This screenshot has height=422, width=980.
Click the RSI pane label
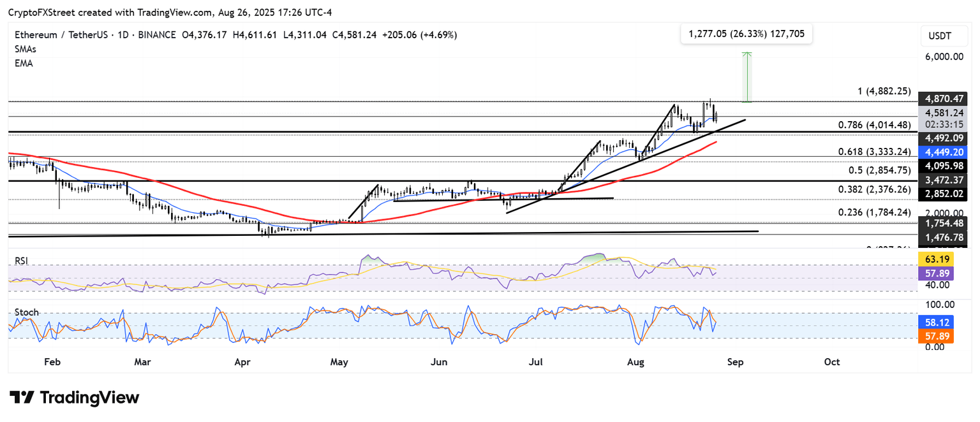pyautogui.click(x=22, y=261)
